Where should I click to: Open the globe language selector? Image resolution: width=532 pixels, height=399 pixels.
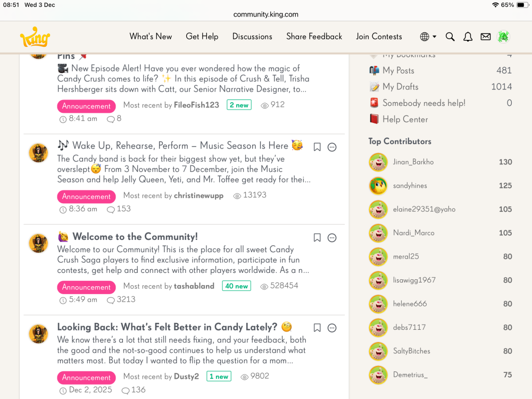pyautogui.click(x=428, y=37)
